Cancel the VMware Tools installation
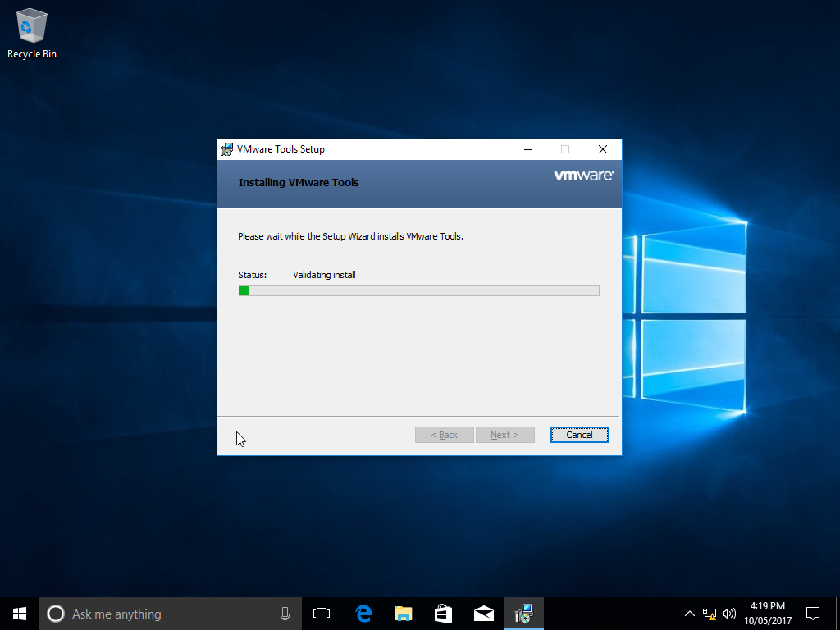Image resolution: width=840 pixels, height=630 pixels. click(x=579, y=435)
